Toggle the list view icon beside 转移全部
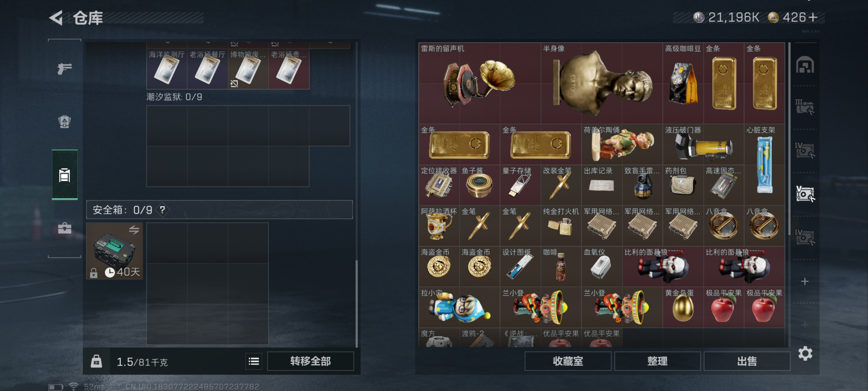The image size is (868, 391). 254,361
